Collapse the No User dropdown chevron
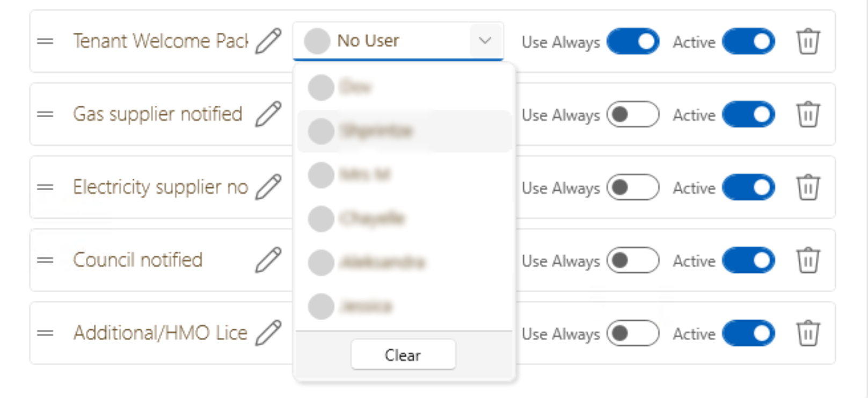The width and height of the screenshot is (868, 398). pyautogui.click(x=485, y=41)
